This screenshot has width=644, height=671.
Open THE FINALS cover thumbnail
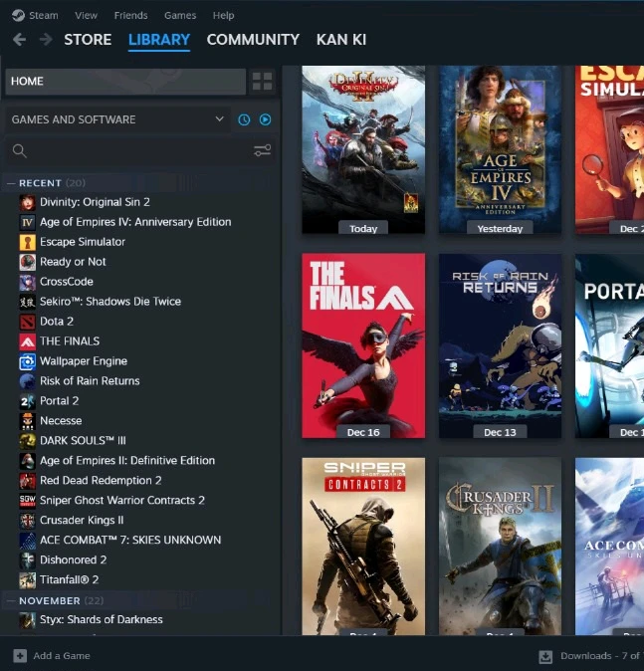point(363,338)
